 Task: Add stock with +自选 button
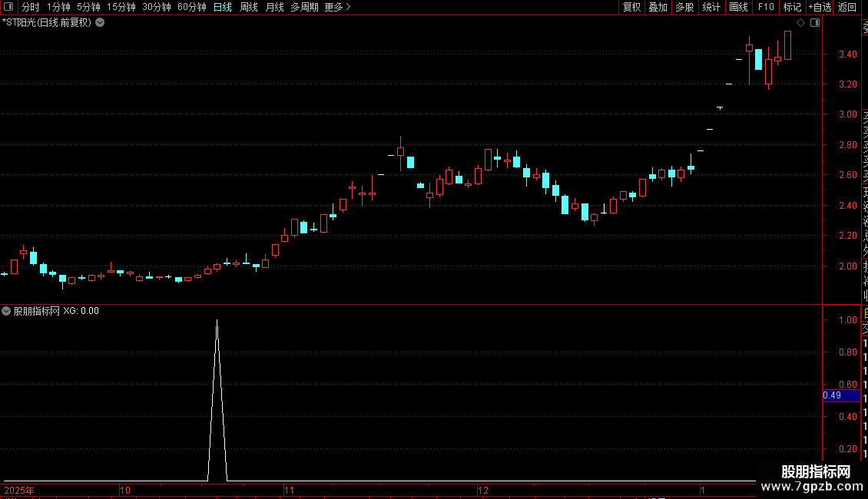point(820,7)
